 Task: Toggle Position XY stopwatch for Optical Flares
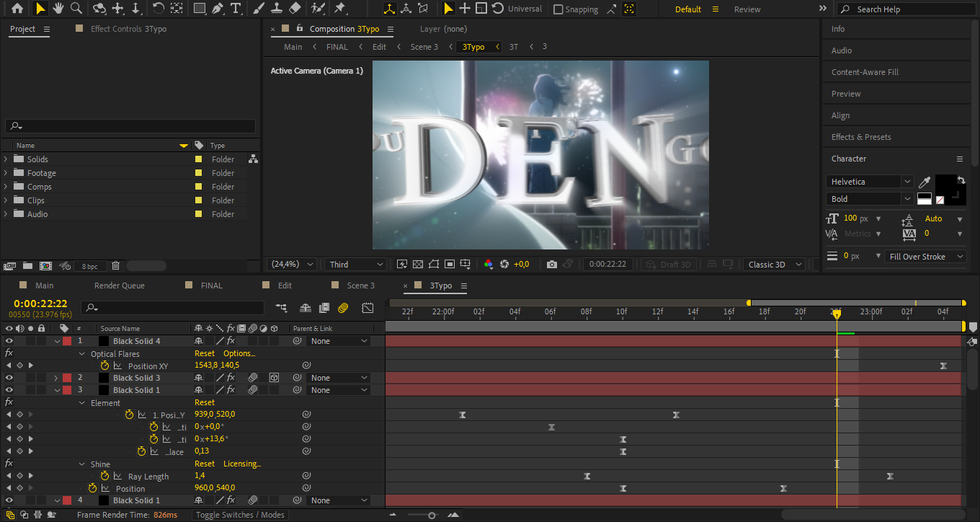(104, 366)
